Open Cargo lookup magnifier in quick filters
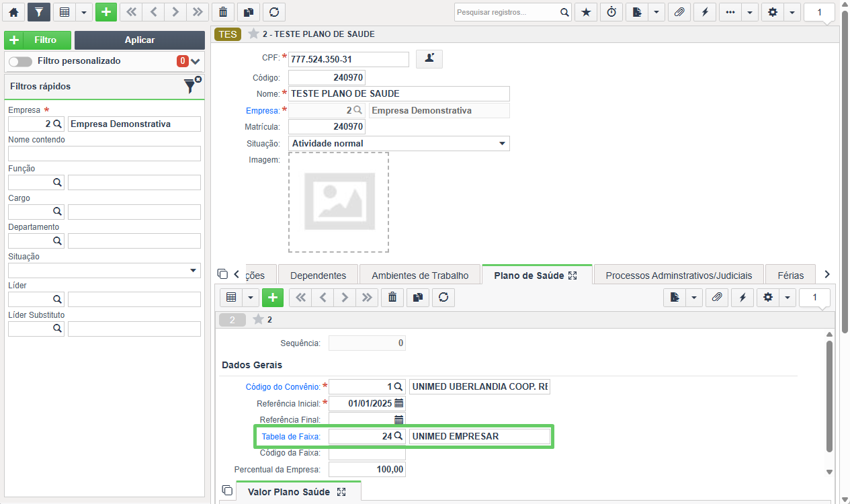The image size is (850, 504). [x=57, y=212]
